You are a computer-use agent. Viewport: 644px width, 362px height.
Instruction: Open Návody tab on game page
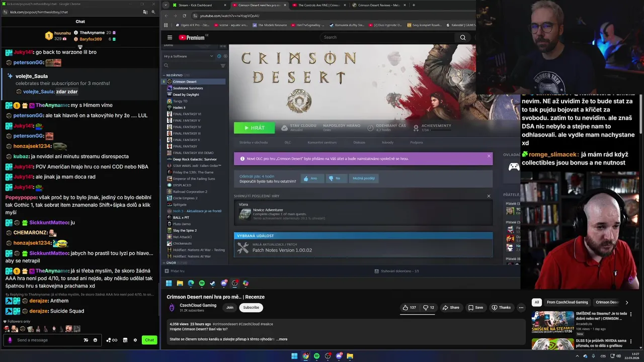(x=387, y=142)
